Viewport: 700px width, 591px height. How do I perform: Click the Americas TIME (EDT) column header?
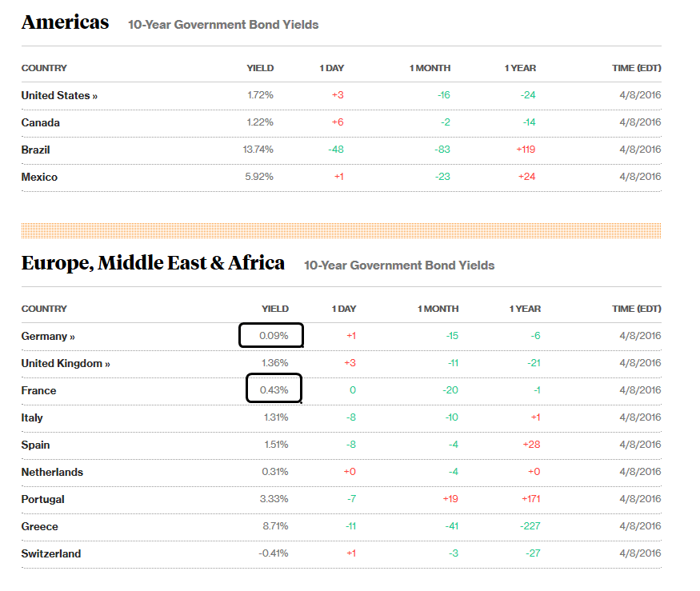(x=637, y=68)
